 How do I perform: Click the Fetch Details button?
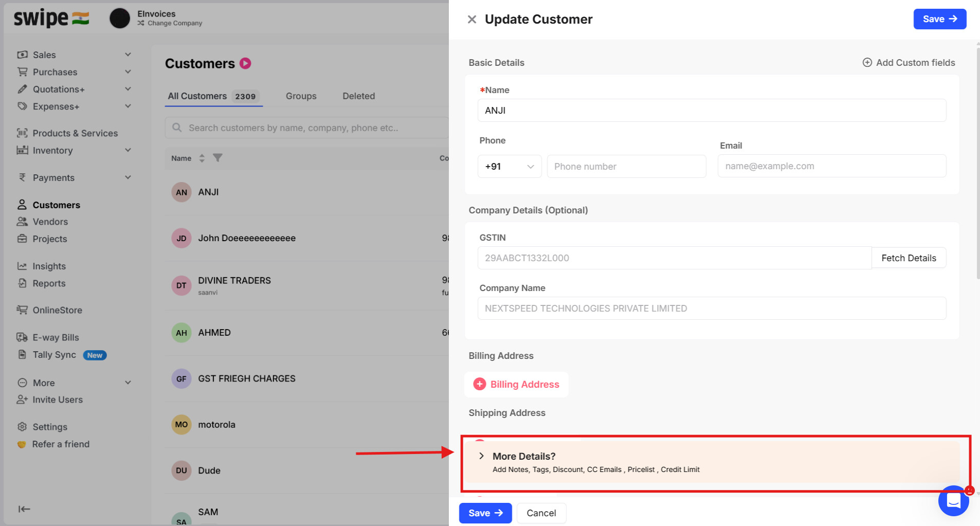(909, 258)
